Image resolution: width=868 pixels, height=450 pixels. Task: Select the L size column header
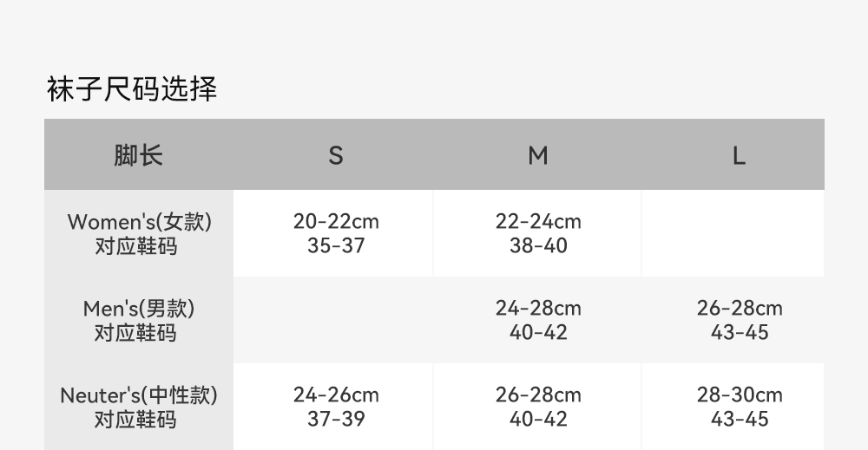pos(739,156)
